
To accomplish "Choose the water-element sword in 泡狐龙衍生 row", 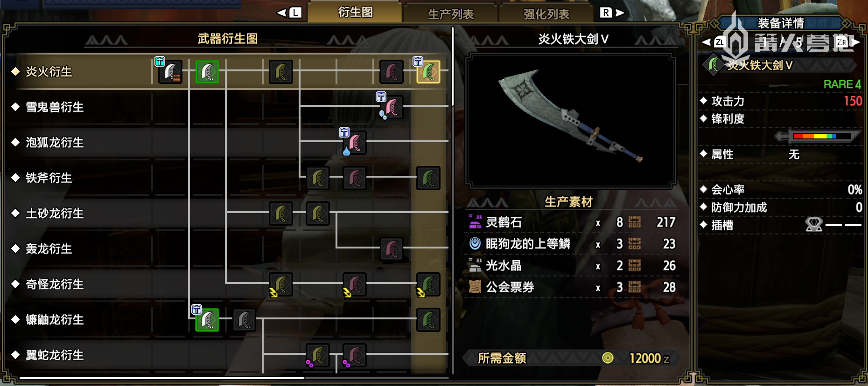I will pyautogui.click(x=355, y=143).
